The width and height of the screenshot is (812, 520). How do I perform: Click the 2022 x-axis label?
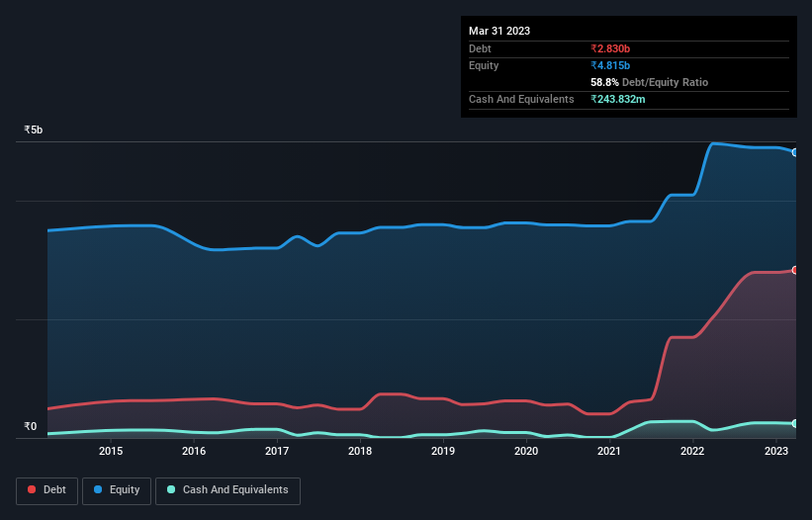(692, 451)
